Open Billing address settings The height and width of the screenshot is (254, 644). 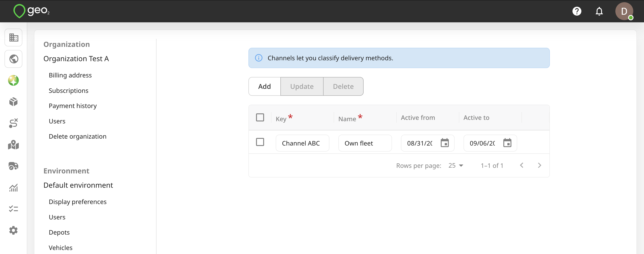point(70,75)
